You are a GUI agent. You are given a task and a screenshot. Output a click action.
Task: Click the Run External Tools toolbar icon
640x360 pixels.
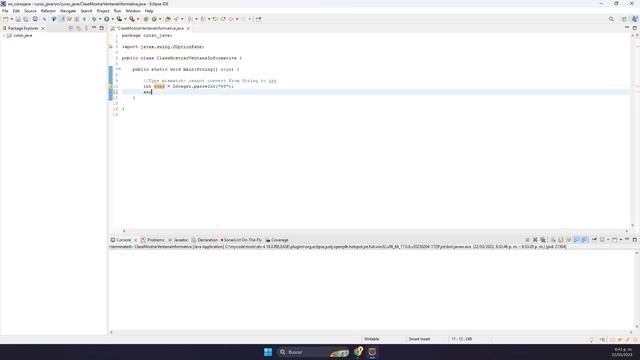click(132, 19)
